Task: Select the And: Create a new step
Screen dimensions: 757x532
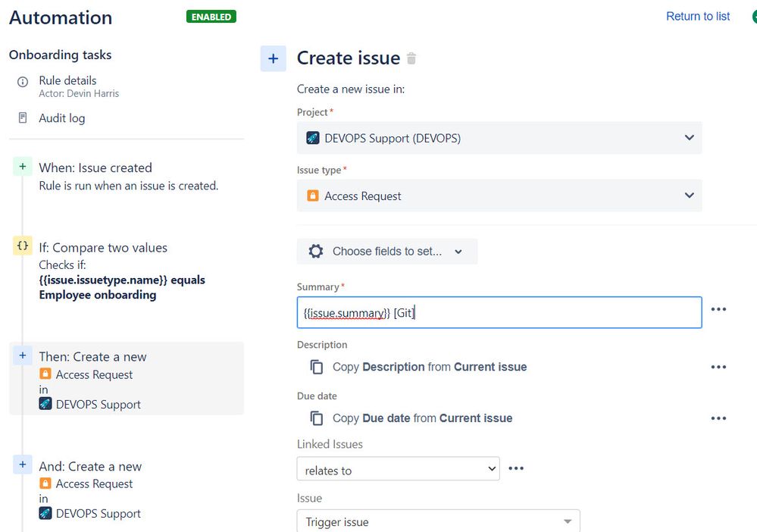Action: pyautogui.click(x=90, y=466)
